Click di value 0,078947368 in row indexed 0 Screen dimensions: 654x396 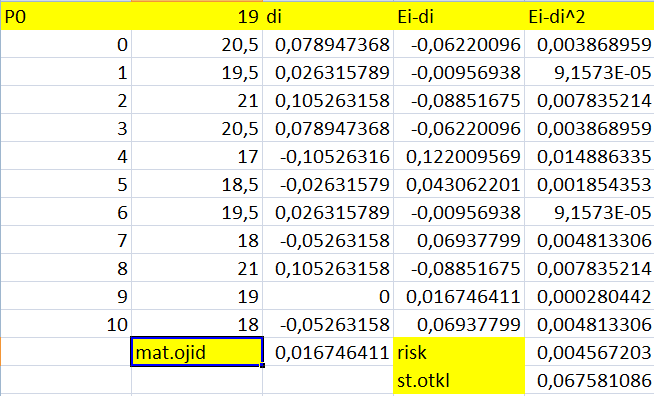328,45
